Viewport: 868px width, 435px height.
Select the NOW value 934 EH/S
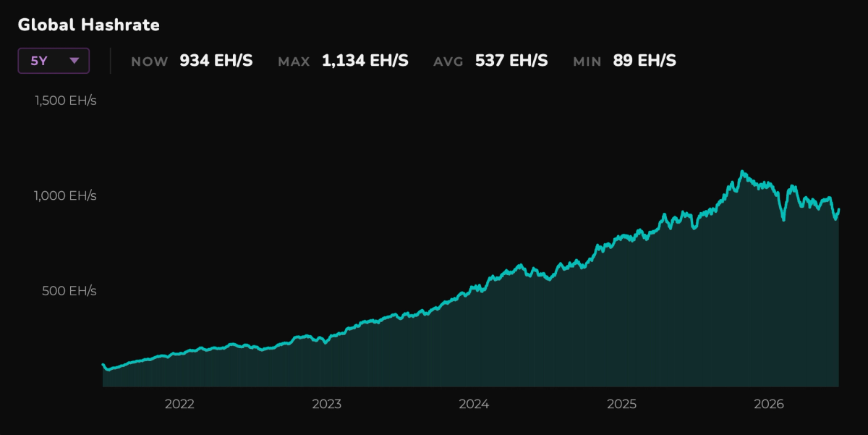point(216,61)
